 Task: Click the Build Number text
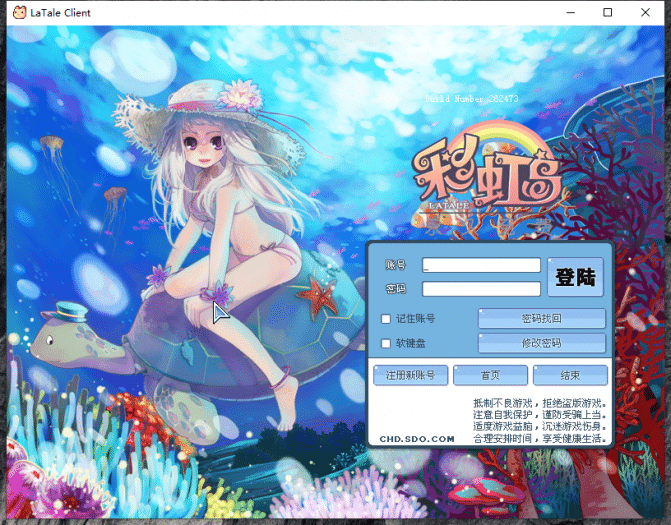pyautogui.click(x=472, y=99)
